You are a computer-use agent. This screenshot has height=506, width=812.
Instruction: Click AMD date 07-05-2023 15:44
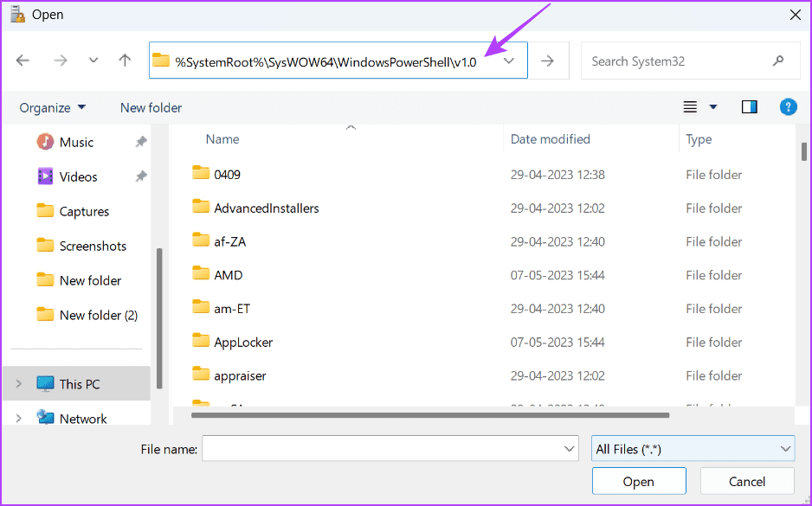click(557, 275)
